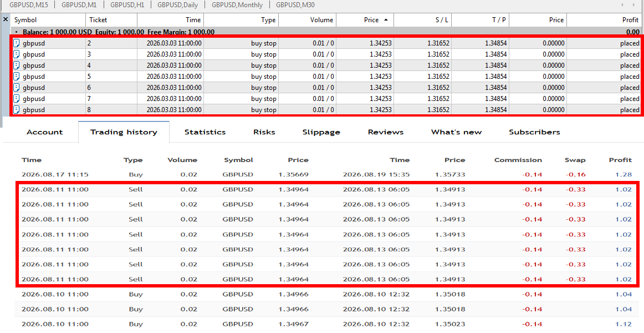Open the Slippage tab
644x333 pixels.
(321, 132)
